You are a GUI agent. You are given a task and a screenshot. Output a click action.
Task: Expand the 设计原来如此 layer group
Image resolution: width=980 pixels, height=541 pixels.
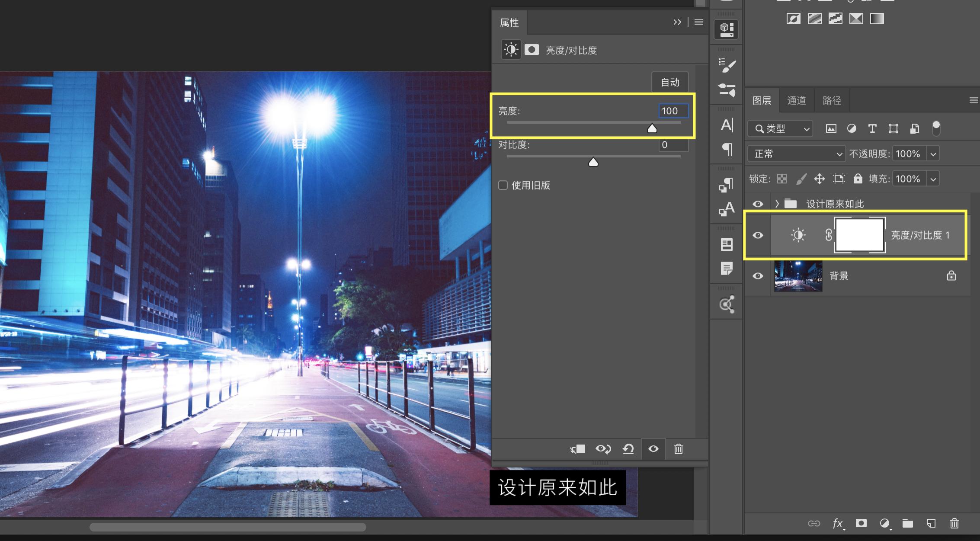(x=776, y=203)
